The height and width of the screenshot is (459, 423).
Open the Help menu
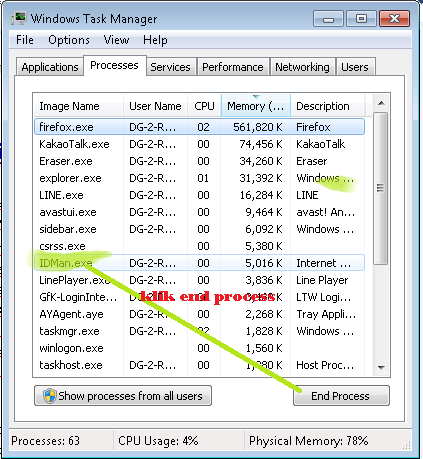(x=155, y=40)
